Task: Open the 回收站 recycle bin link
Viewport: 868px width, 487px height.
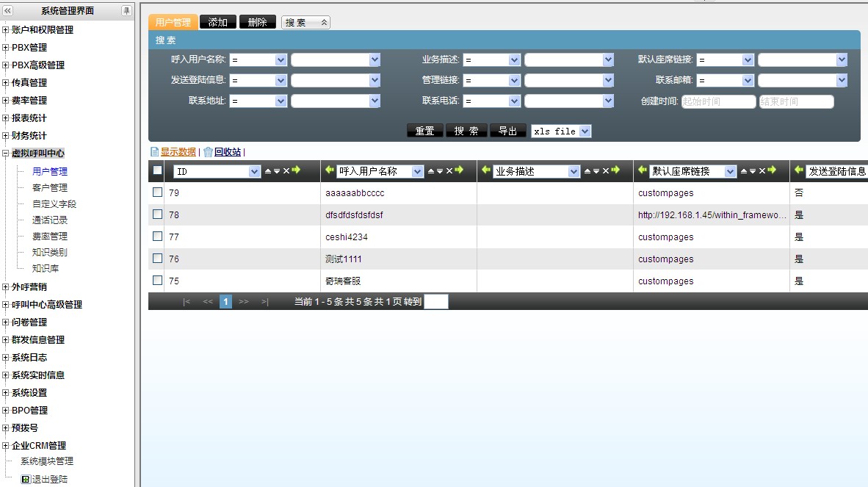Action: point(227,152)
